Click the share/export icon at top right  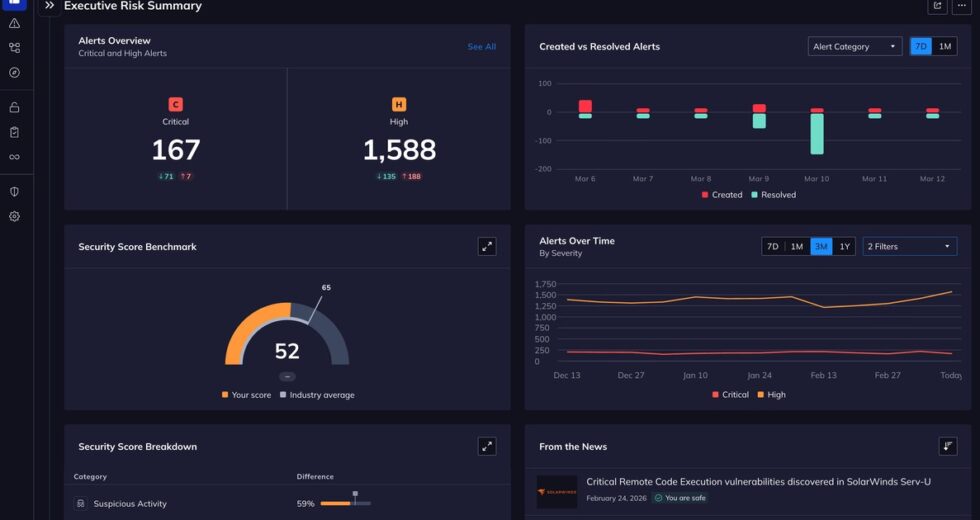click(937, 6)
